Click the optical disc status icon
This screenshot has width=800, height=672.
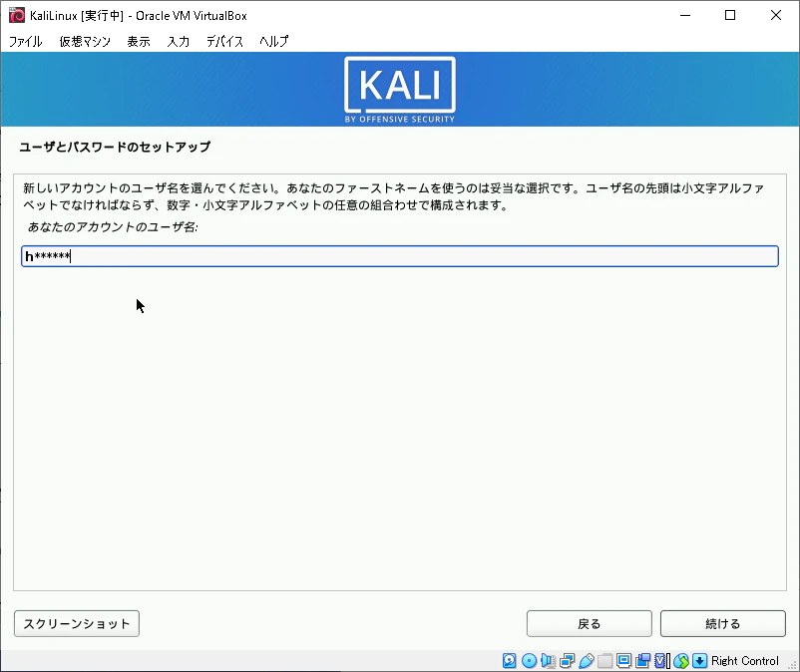529,661
